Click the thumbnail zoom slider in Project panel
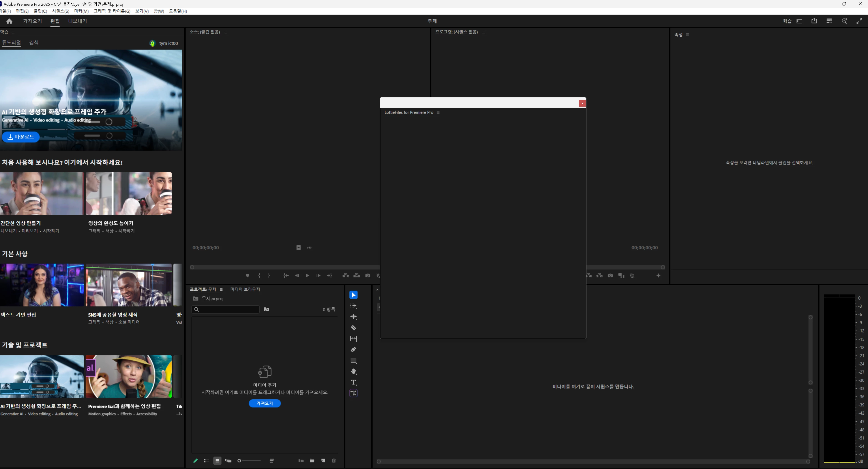868x469 pixels. [x=249, y=461]
